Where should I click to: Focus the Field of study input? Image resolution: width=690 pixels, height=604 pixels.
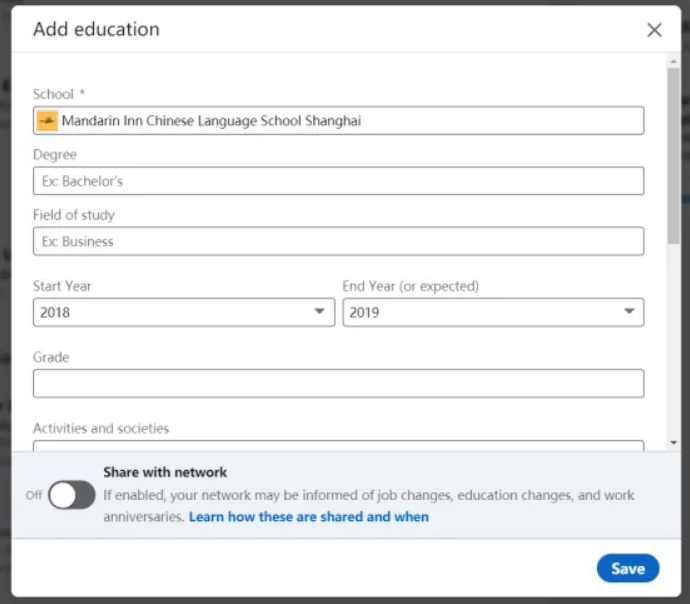coord(338,241)
